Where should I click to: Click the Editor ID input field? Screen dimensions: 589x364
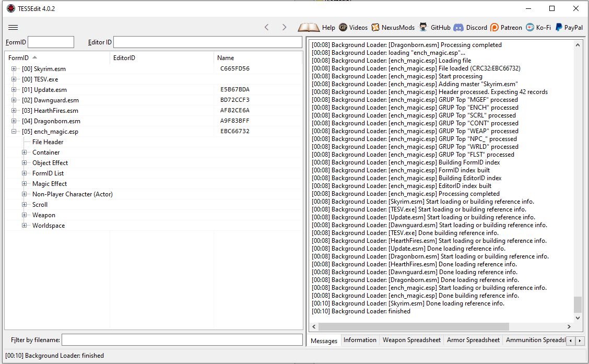[x=208, y=42]
